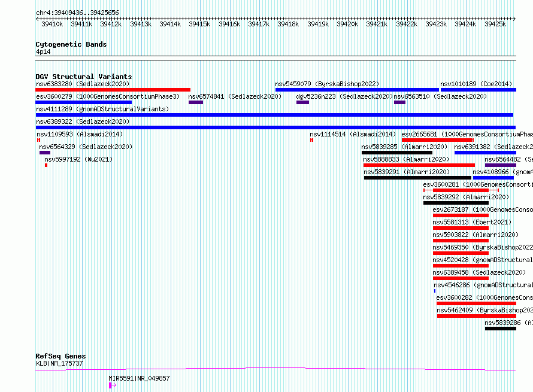The width and height of the screenshot is (533, 392).
Task: Click the DGV Structural Variants track title
Action: tap(84, 77)
